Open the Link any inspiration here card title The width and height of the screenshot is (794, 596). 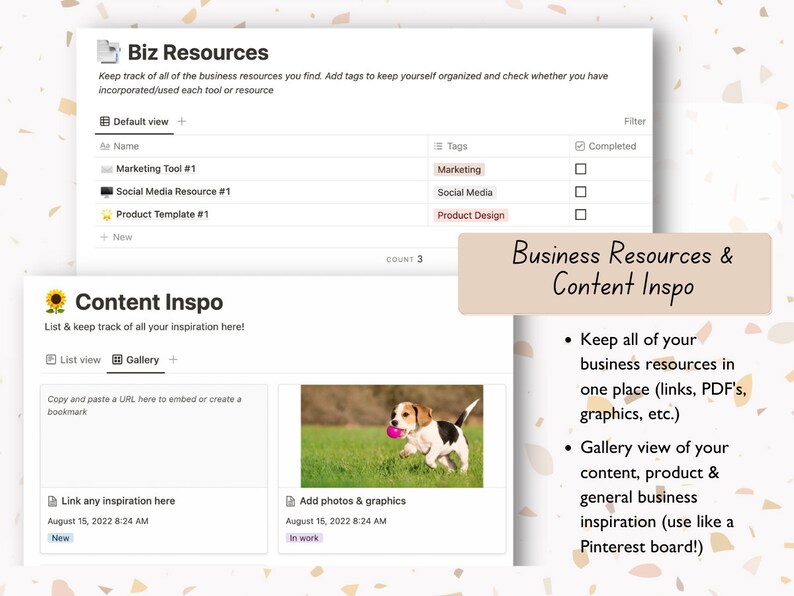(118, 501)
